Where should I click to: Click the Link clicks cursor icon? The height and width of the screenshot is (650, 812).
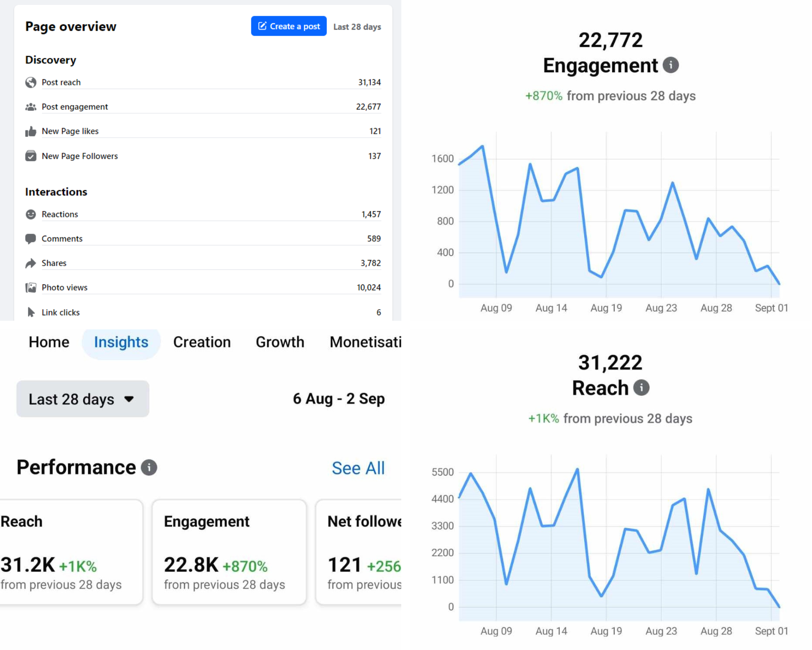pos(31,312)
